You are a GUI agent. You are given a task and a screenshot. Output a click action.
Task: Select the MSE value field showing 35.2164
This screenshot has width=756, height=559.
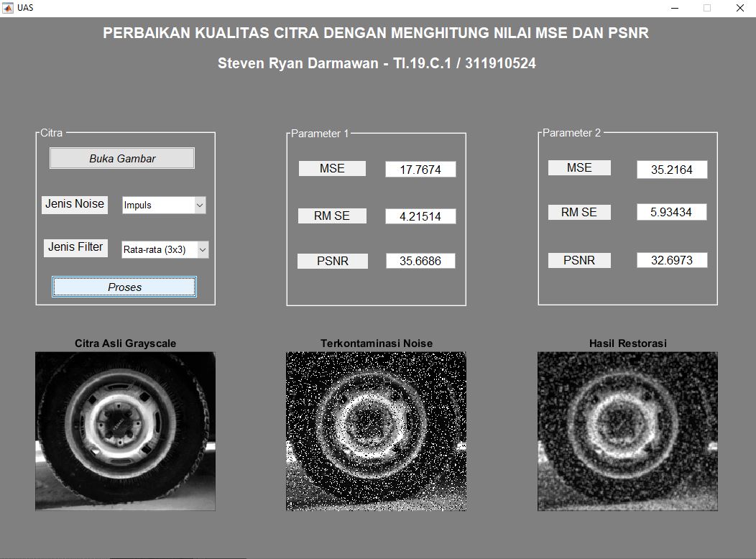coord(671,170)
